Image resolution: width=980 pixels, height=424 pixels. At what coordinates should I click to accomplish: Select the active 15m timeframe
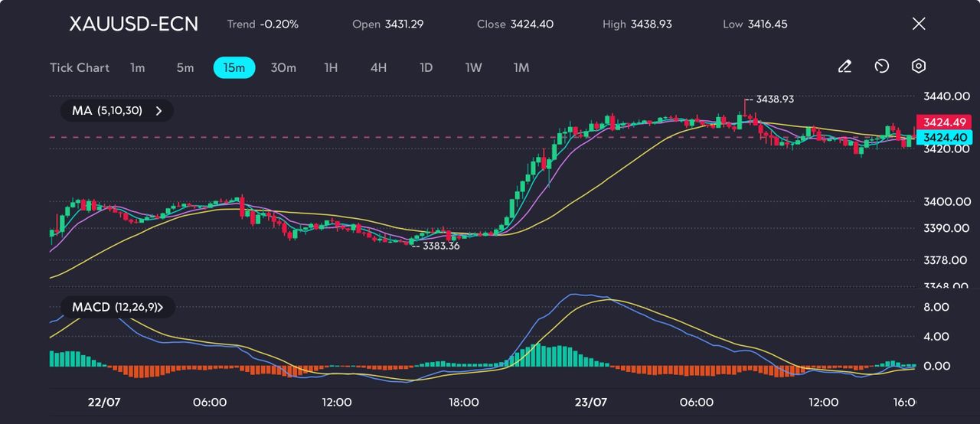234,67
